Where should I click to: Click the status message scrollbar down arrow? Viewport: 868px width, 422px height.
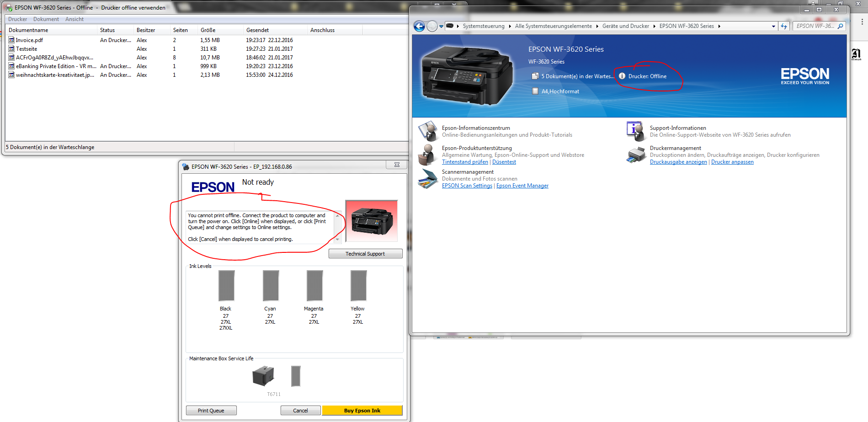point(338,239)
